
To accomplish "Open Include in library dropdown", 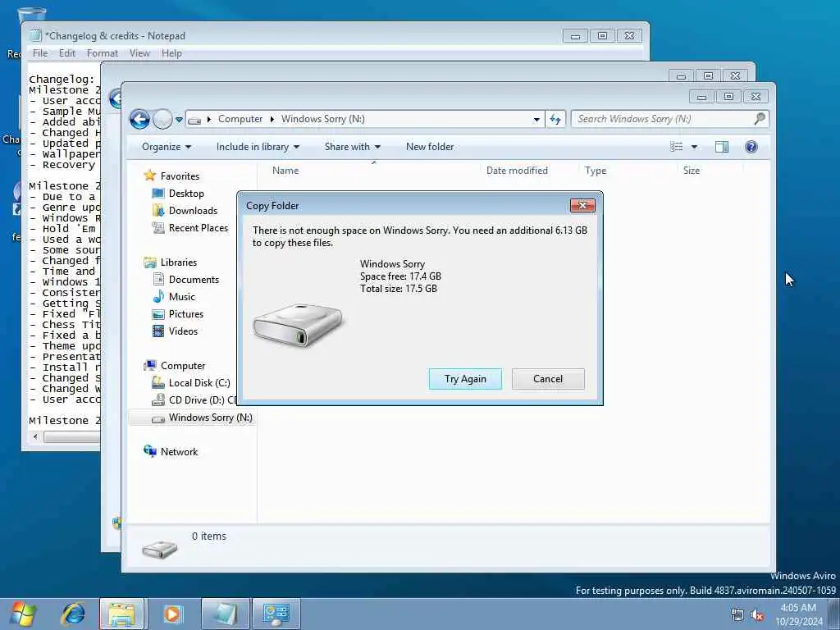I will point(258,147).
